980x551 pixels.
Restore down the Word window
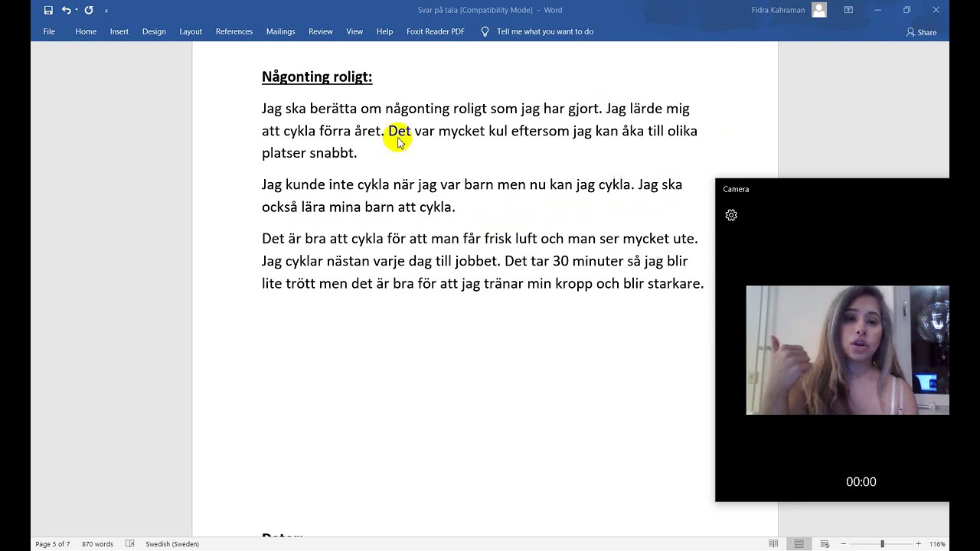pyautogui.click(x=906, y=10)
